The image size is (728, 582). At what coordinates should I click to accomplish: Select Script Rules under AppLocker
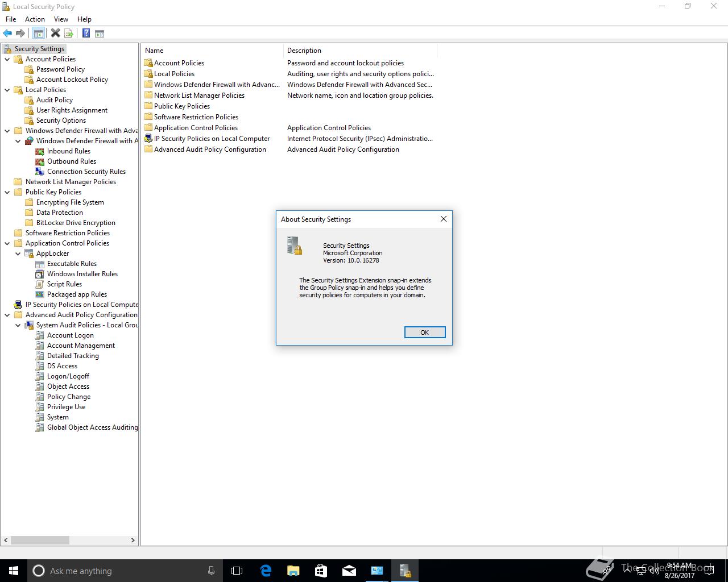(x=64, y=284)
